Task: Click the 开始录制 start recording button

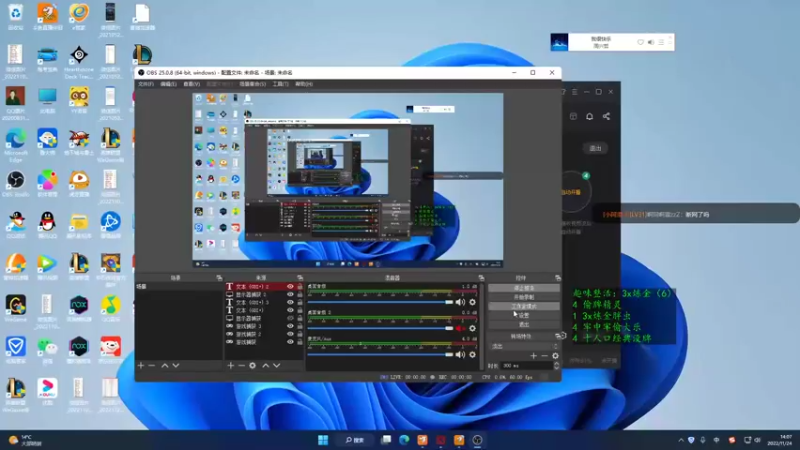Action: point(523,297)
